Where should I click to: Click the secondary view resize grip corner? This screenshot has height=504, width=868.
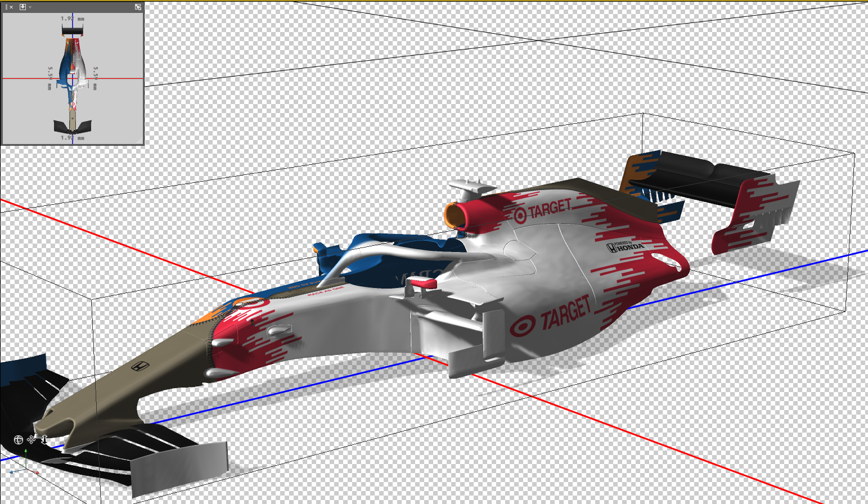coord(140,141)
